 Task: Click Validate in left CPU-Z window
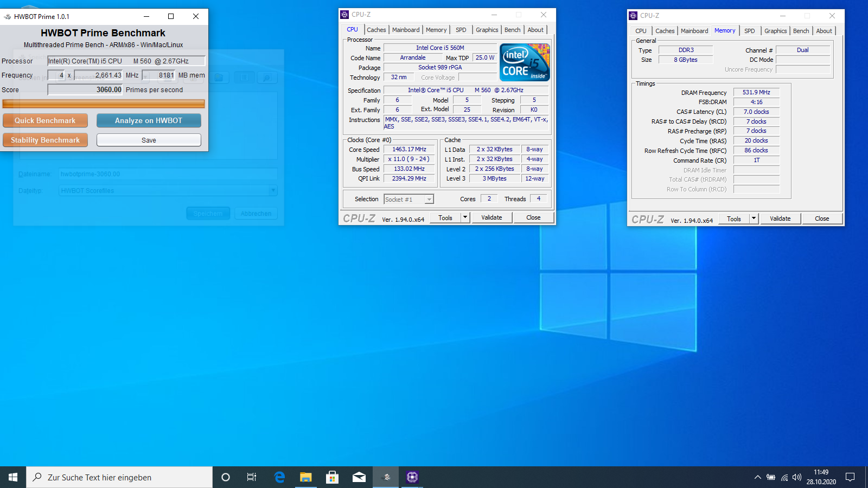click(x=492, y=217)
